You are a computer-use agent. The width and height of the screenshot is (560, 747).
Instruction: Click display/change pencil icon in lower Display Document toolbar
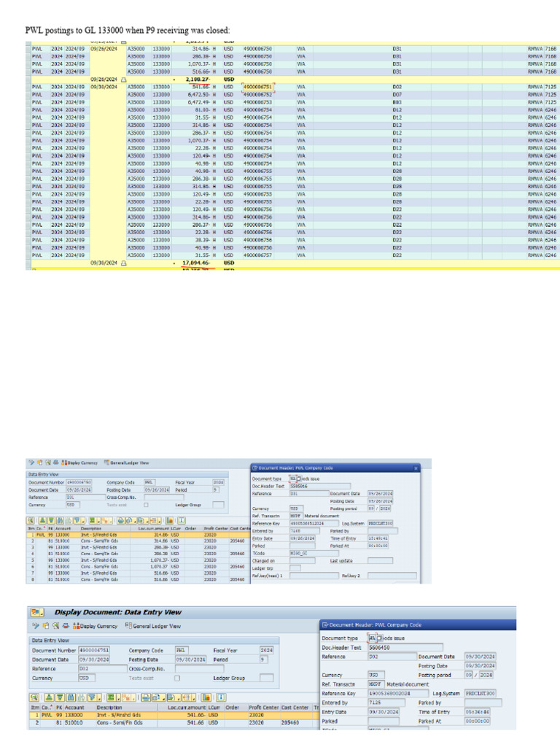point(35,626)
